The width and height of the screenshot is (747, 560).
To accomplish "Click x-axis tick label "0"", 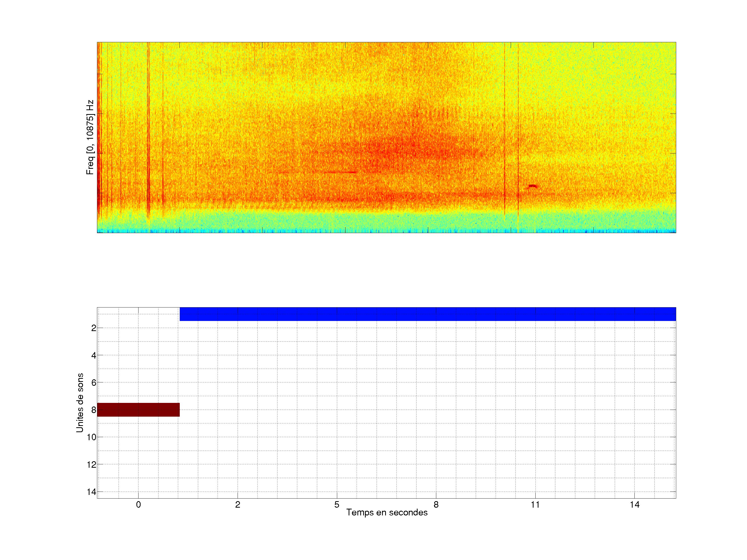I will tap(138, 505).
